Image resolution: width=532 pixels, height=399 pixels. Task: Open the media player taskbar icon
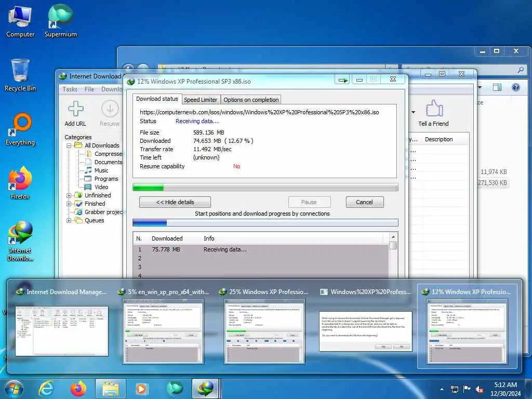[x=141, y=389]
